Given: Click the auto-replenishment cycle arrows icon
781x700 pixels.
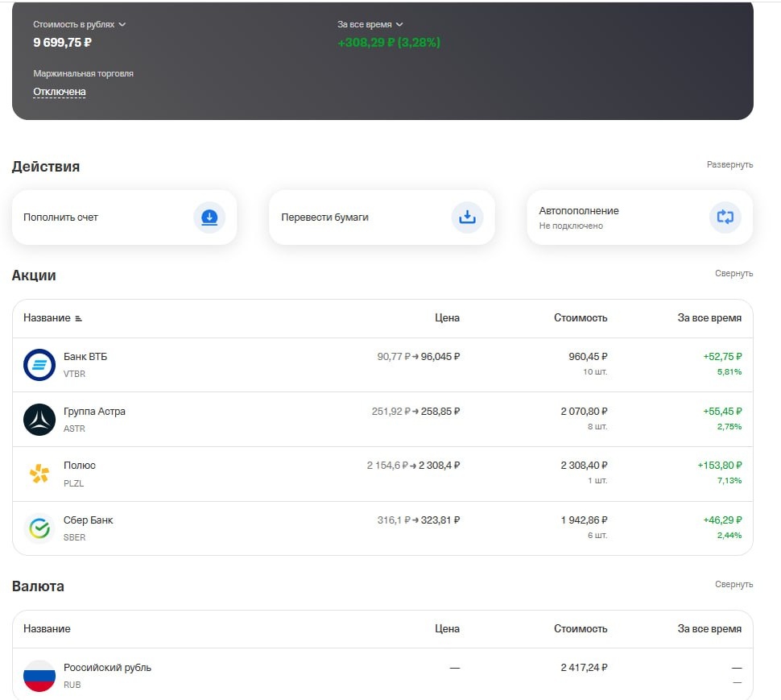Looking at the screenshot, I should [x=725, y=217].
